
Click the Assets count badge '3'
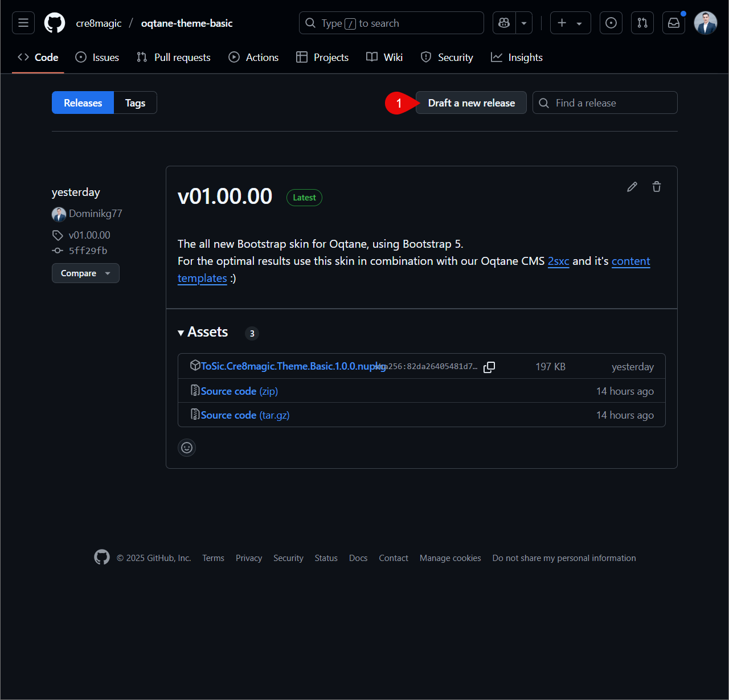[252, 333]
